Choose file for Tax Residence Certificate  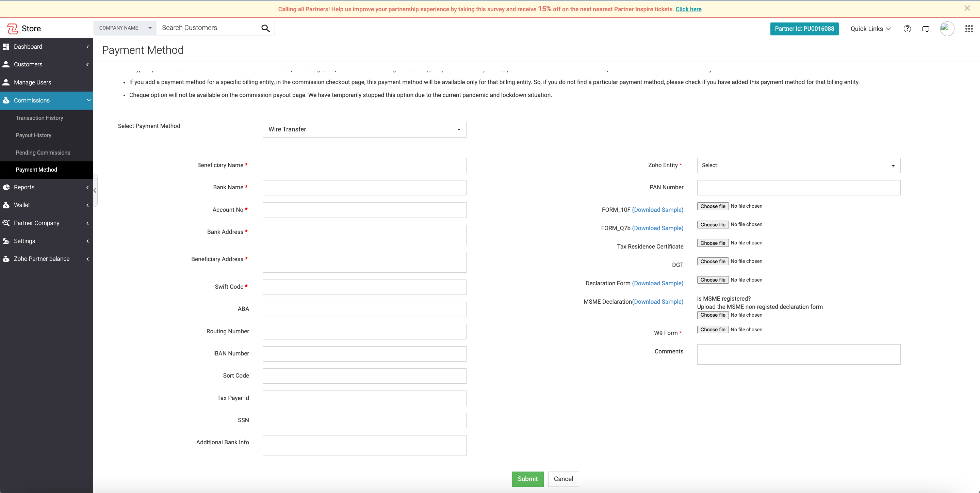(713, 243)
